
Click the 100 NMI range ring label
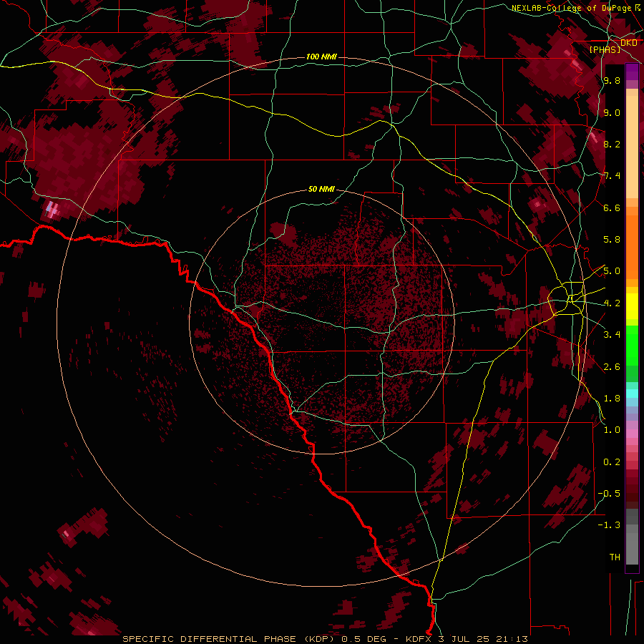point(321,57)
